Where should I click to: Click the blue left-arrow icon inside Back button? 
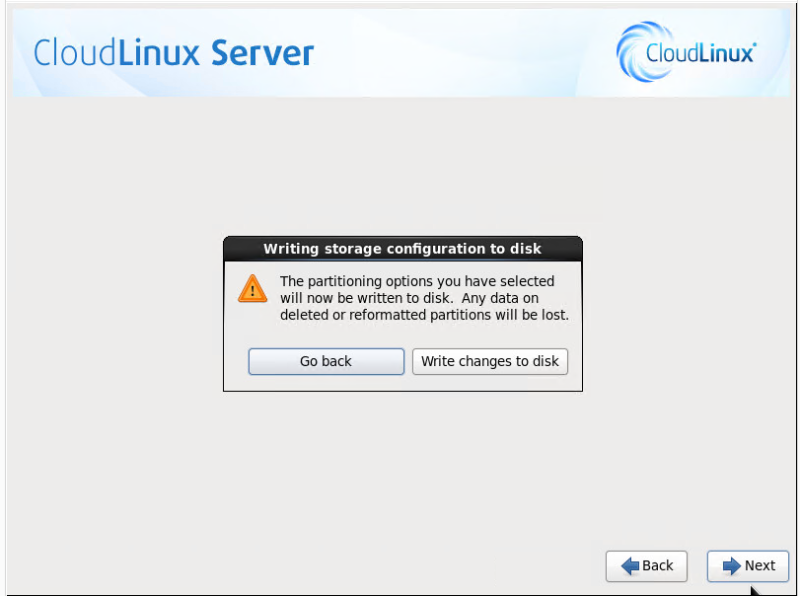coord(629,566)
